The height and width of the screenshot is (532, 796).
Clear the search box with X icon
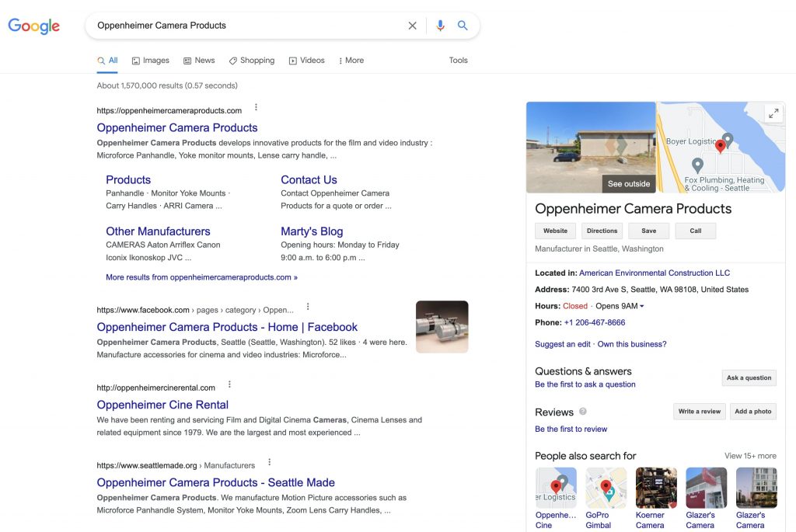tap(412, 26)
